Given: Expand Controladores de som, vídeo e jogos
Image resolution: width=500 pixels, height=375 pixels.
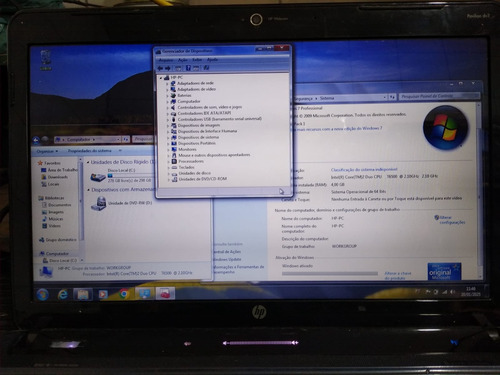Looking at the screenshot, I should [x=168, y=108].
